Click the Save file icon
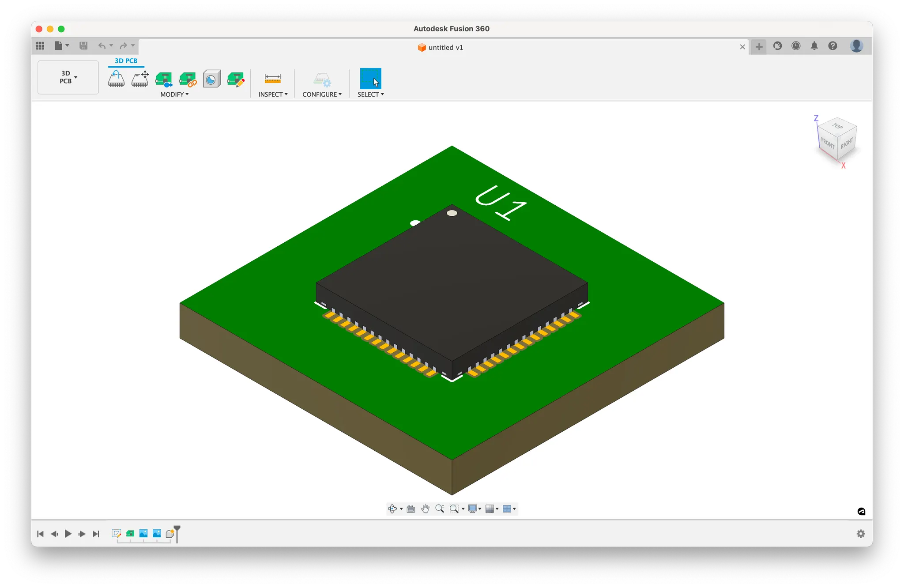This screenshot has width=904, height=588. click(83, 45)
